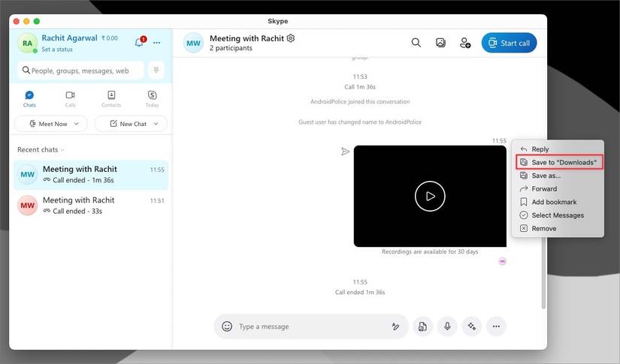The height and width of the screenshot is (364, 620).
Task: Record a voice message with microphone
Action: coord(447,326)
